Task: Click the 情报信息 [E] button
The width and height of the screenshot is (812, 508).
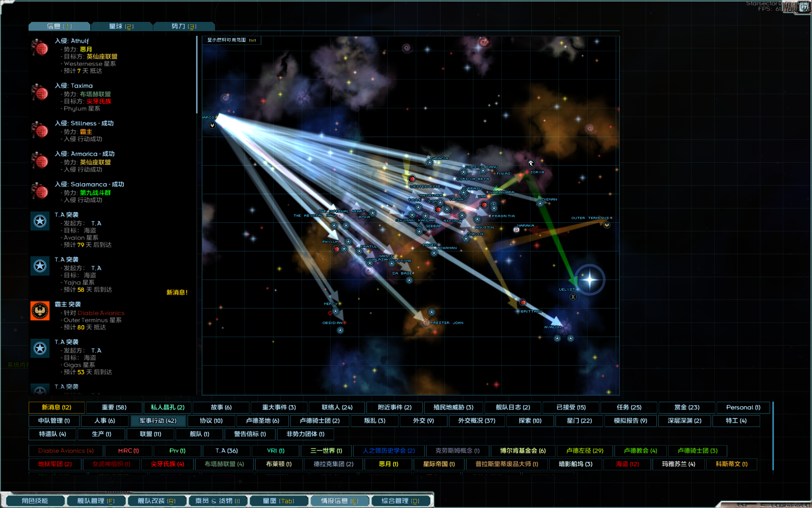Action: [x=340, y=501]
